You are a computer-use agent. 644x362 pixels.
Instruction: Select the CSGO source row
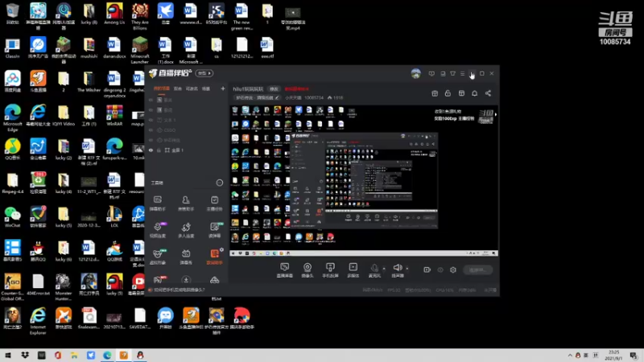(187, 130)
